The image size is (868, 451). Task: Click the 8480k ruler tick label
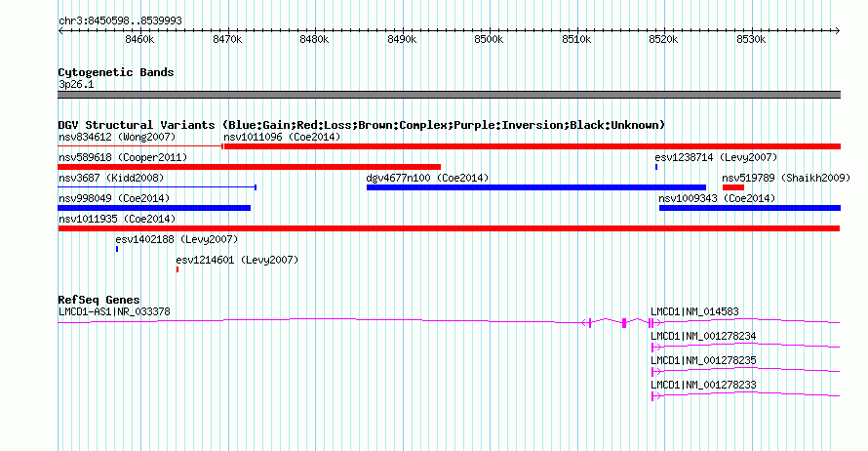[314, 40]
